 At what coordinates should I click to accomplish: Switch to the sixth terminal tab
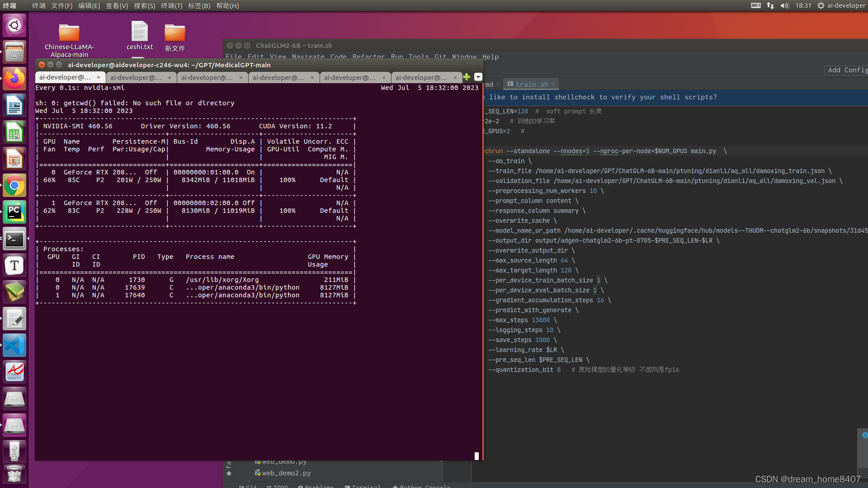[427, 78]
